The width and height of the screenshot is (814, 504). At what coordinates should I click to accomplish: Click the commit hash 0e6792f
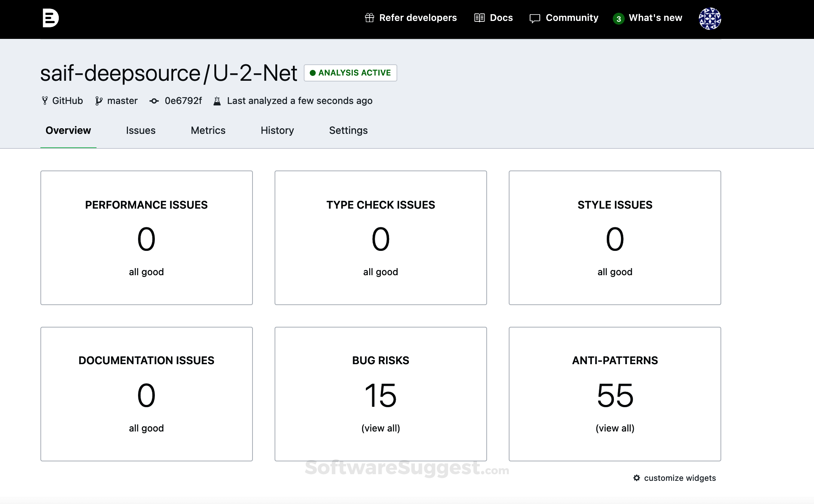(183, 101)
